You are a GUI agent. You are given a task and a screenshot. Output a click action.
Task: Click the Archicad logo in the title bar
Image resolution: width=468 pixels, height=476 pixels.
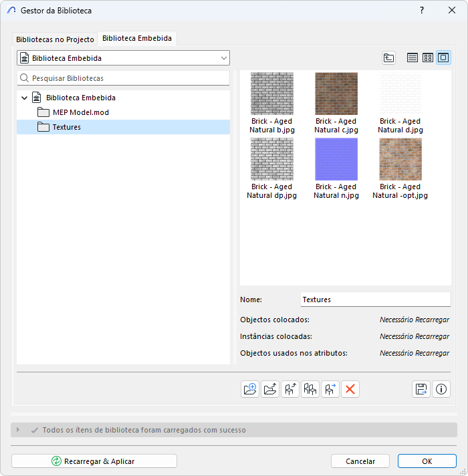point(11,10)
